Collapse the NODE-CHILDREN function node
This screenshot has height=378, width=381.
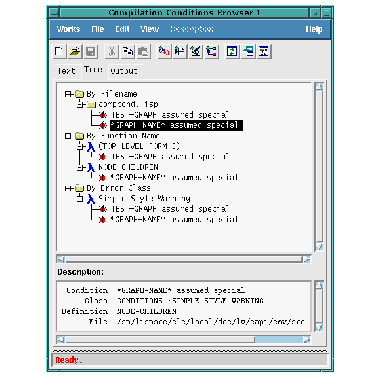(x=80, y=167)
